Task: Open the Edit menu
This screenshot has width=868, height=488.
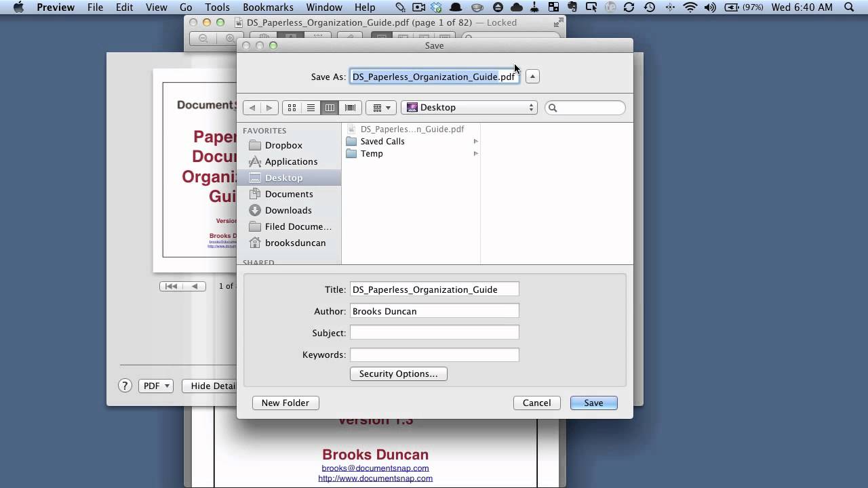Action: tap(124, 7)
